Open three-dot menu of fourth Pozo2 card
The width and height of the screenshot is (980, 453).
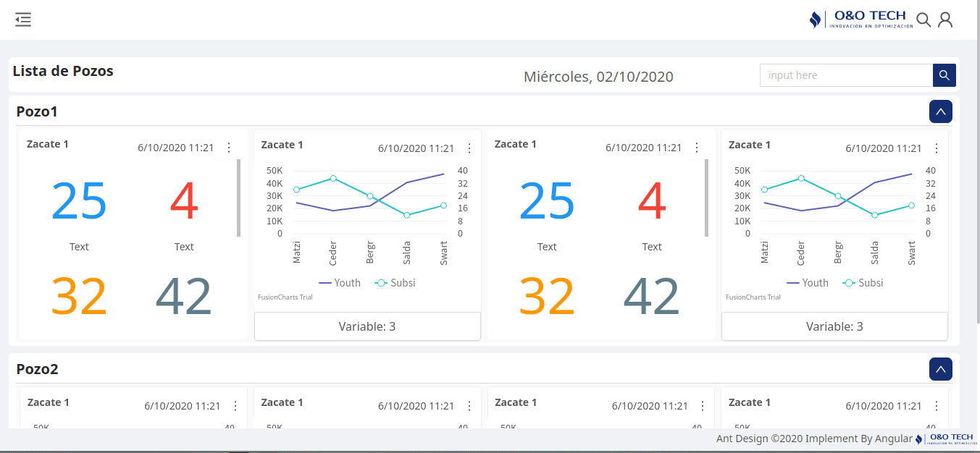[x=937, y=406]
